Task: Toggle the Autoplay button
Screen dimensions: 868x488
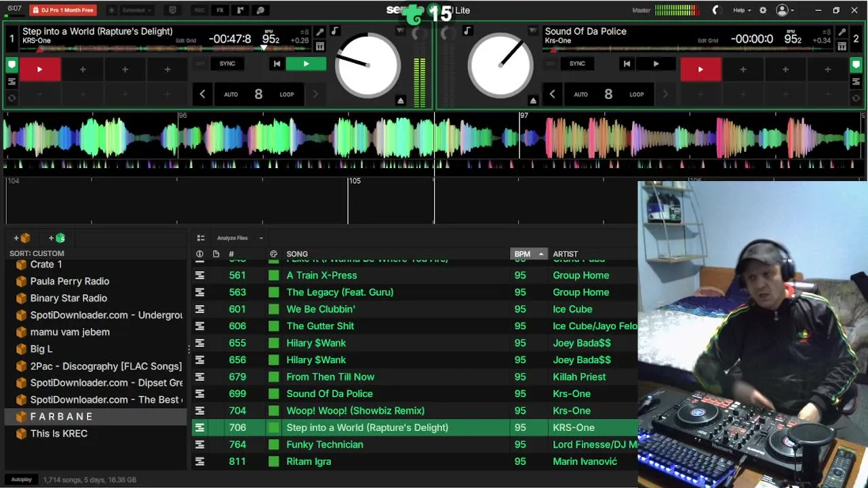Action: [21, 479]
